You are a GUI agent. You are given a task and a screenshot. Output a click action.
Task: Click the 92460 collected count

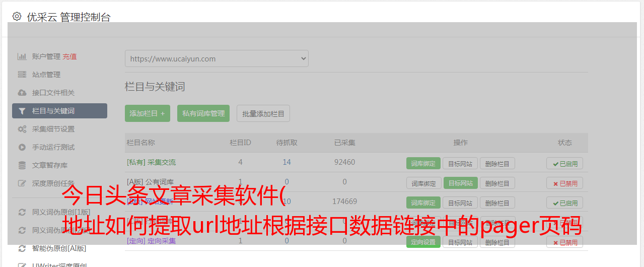click(x=344, y=162)
